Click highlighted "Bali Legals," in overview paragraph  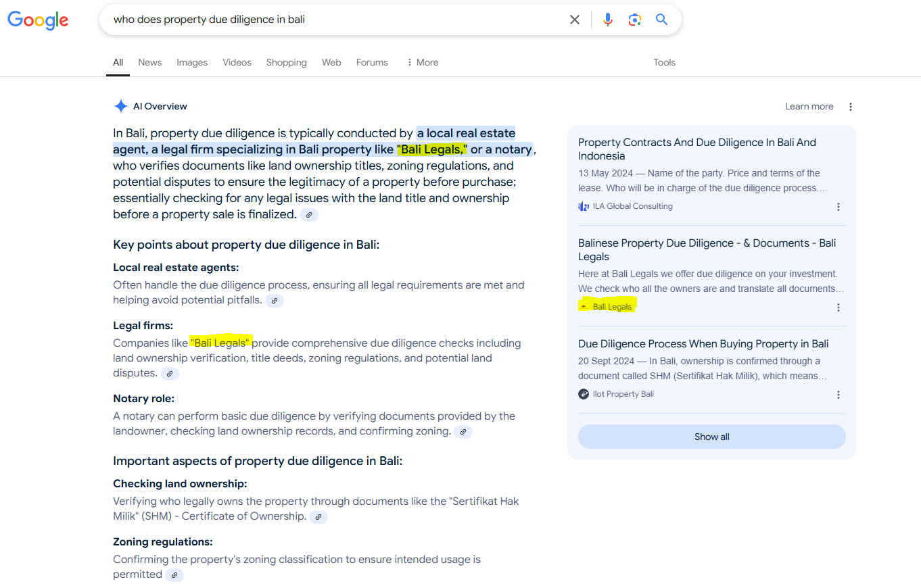[432, 149]
